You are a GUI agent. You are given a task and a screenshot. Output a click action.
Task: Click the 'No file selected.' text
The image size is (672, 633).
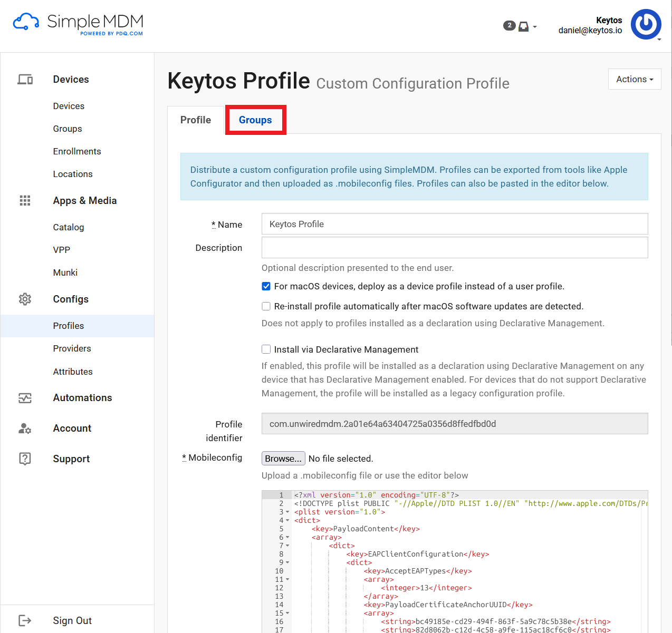tap(341, 459)
